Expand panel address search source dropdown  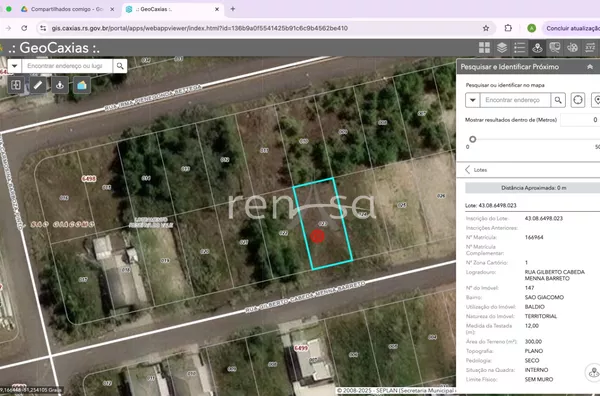[473, 100]
